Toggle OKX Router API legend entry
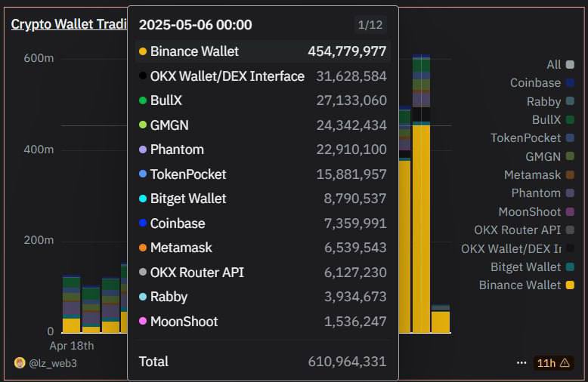 (x=524, y=230)
